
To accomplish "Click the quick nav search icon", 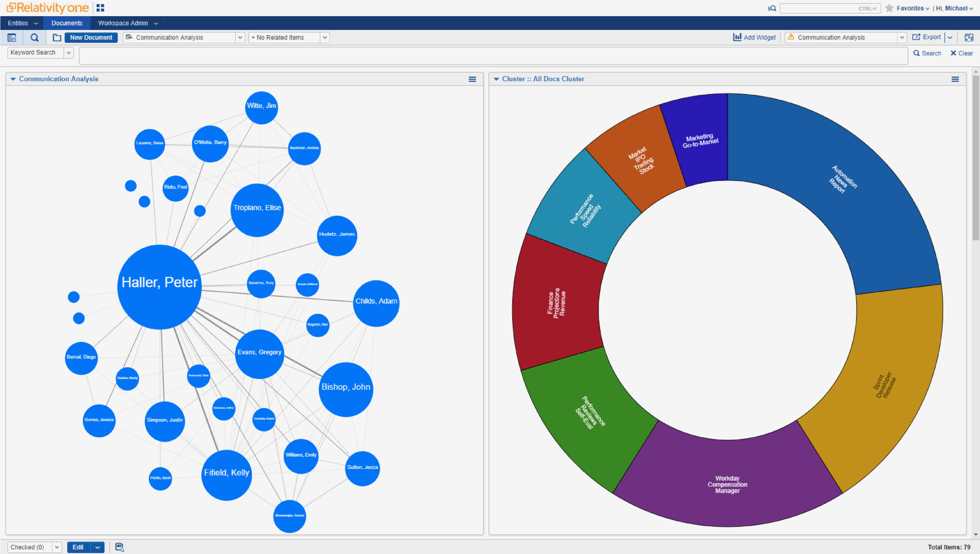I will 772,8.
